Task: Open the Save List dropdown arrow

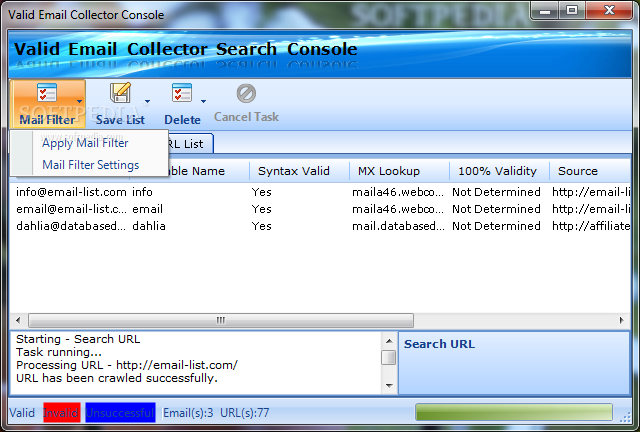Action: [147, 101]
